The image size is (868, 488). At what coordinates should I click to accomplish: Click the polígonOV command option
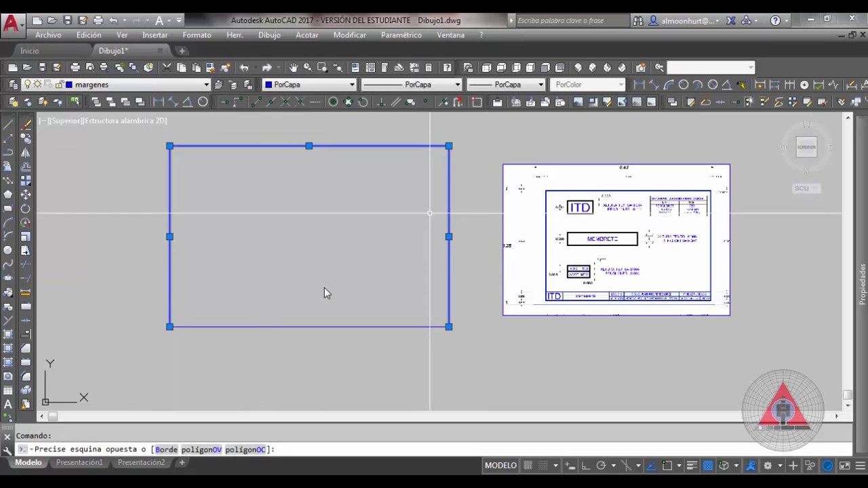click(201, 449)
